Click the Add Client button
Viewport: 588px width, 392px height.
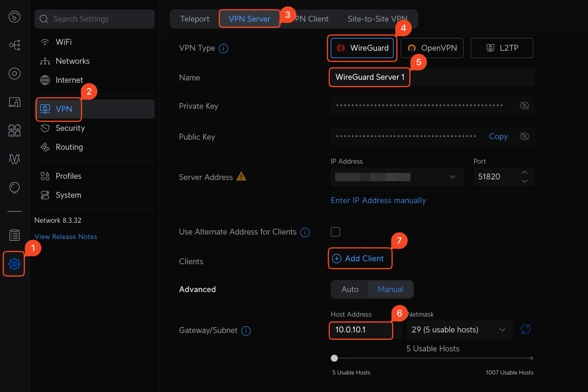tap(358, 259)
